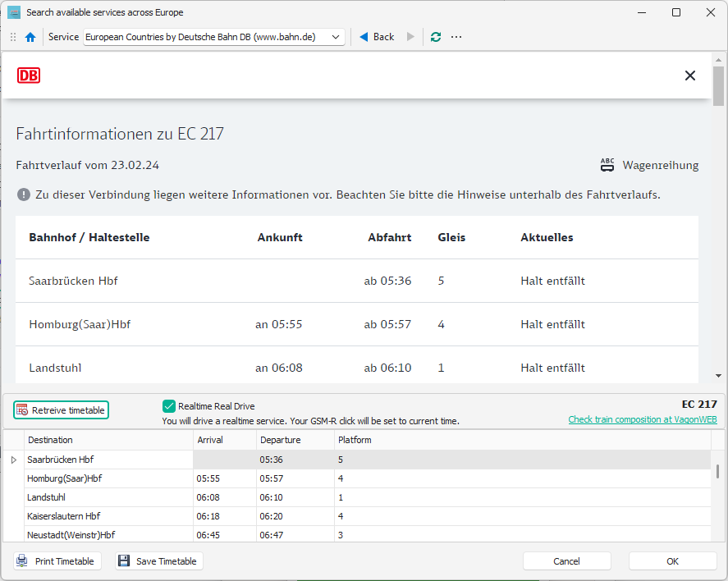Expand the Saarbrücken Hbf row arrow
This screenshot has height=581, width=728.
(13, 460)
